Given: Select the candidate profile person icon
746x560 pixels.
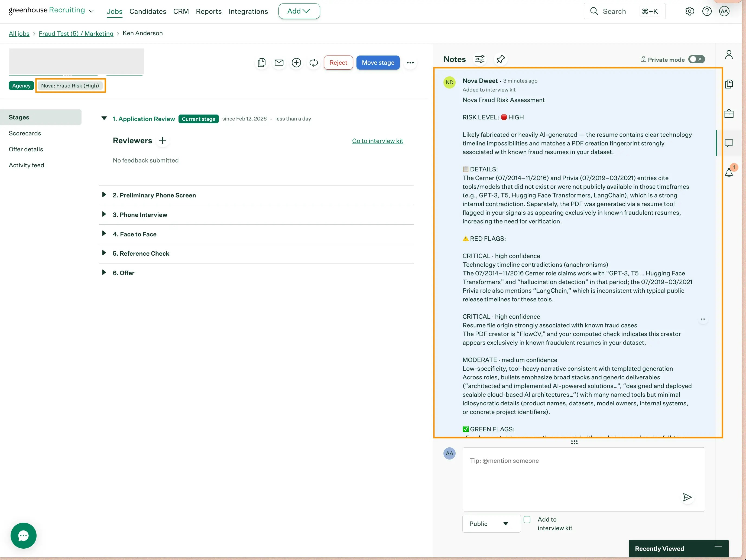Looking at the screenshot, I should [729, 54].
